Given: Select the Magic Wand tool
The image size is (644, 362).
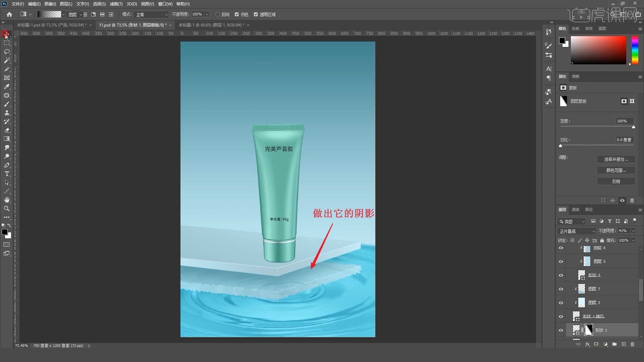Looking at the screenshot, I should click(x=7, y=61).
